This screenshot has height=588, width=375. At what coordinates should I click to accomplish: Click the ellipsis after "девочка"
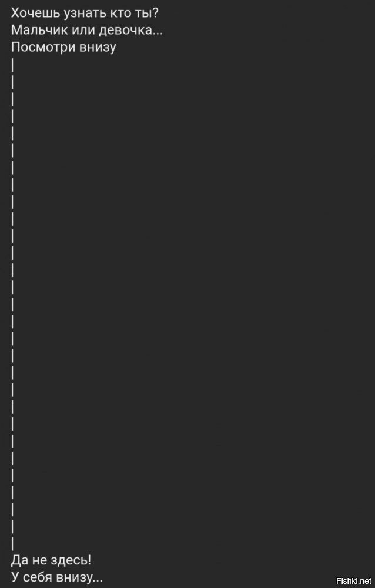click(158, 34)
